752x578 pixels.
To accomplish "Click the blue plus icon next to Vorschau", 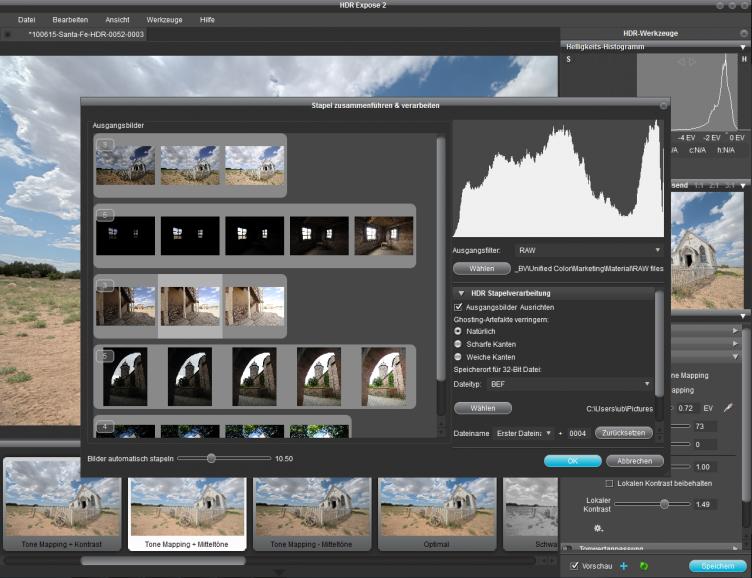I will click(x=624, y=566).
